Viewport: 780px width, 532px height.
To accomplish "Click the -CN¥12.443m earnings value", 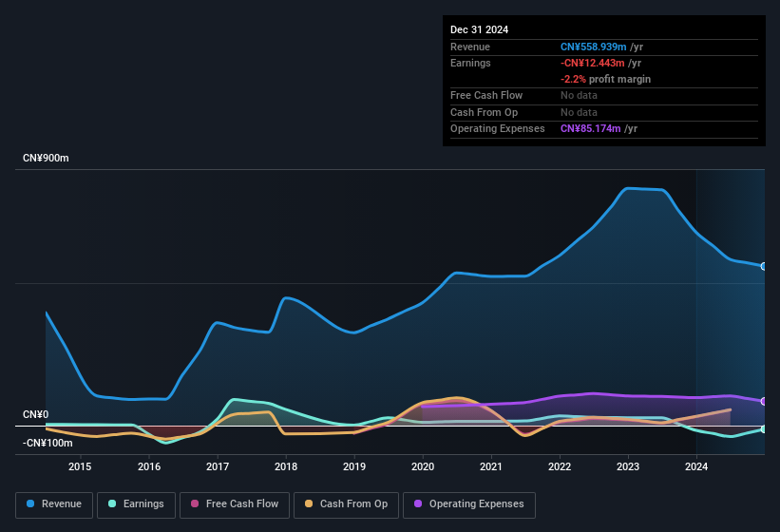I will point(593,63).
